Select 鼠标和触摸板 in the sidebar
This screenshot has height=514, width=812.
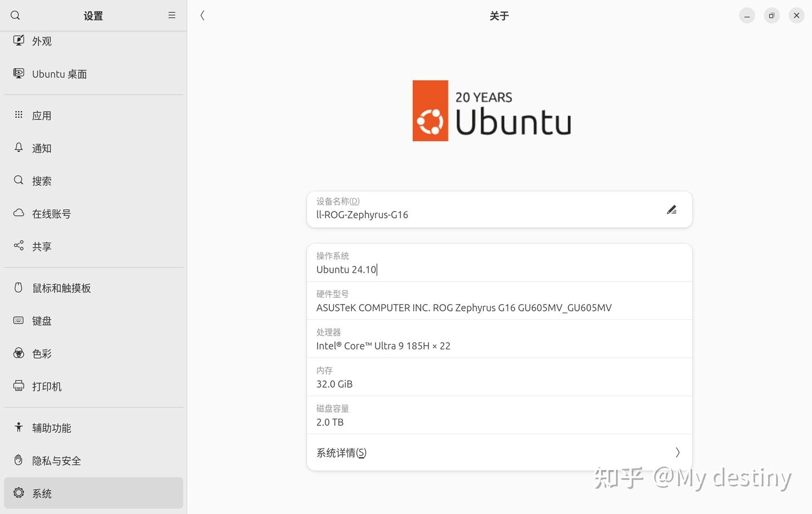click(x=61, y=288)
